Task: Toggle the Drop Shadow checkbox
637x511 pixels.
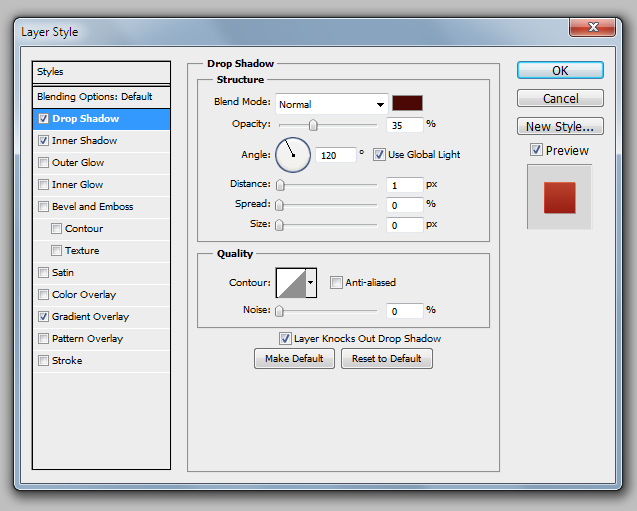Action: click(43, 119)
